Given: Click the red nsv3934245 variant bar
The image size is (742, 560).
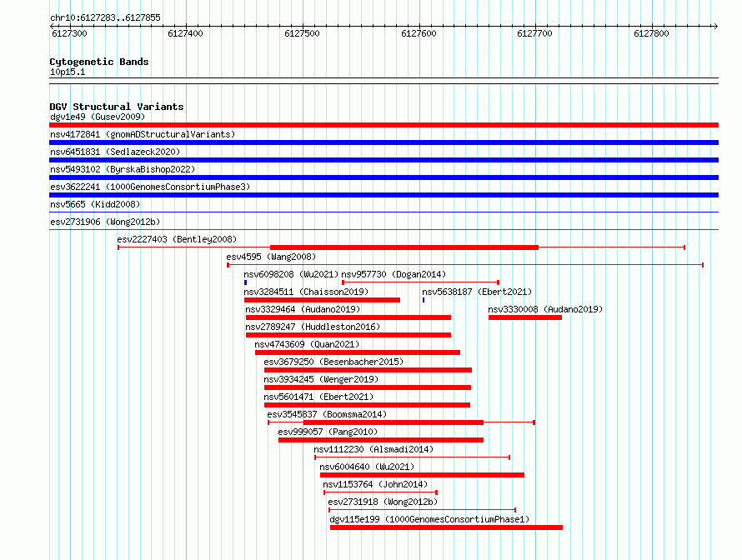Looking at the screenshot, I should tap(368, 387).
